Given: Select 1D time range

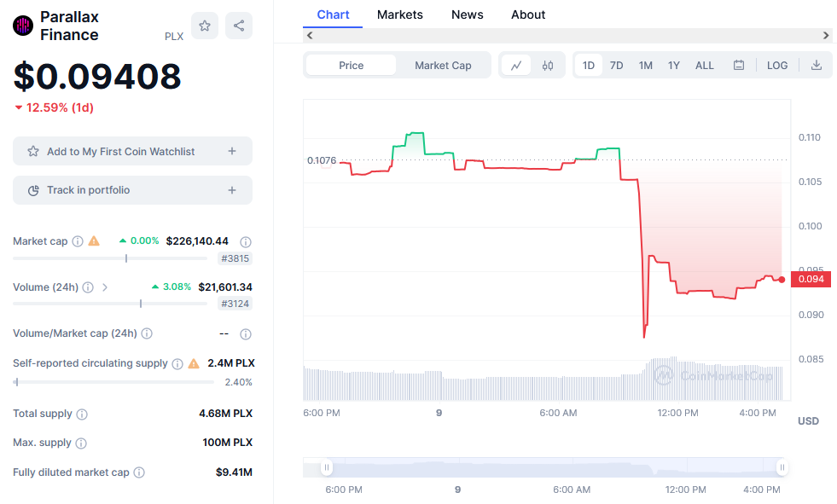Looking at the screenshot, I should tap(588, 66).
